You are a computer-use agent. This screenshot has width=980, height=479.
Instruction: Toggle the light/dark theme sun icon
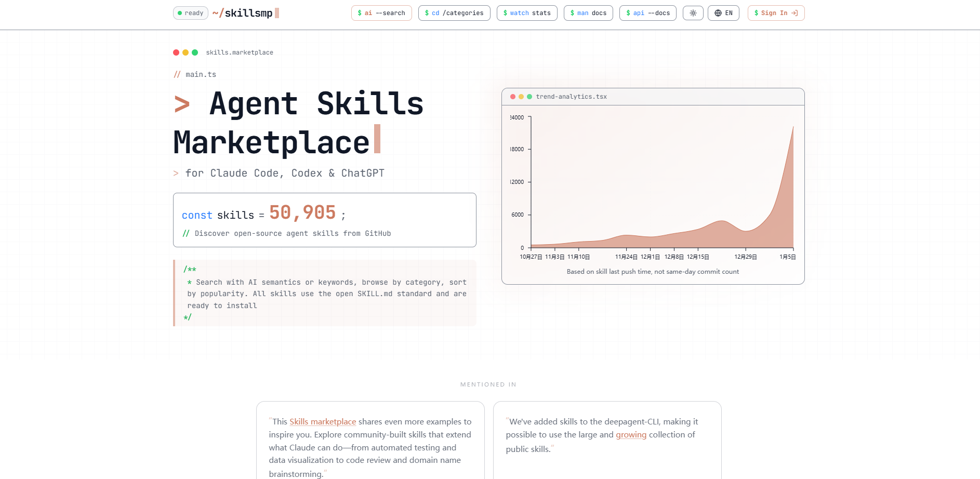tap(693, 13)
